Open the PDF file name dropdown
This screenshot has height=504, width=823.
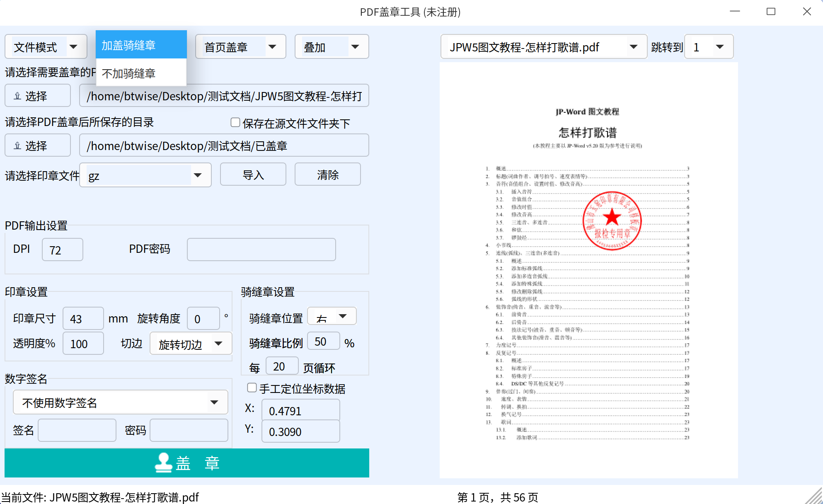(544, 47)
